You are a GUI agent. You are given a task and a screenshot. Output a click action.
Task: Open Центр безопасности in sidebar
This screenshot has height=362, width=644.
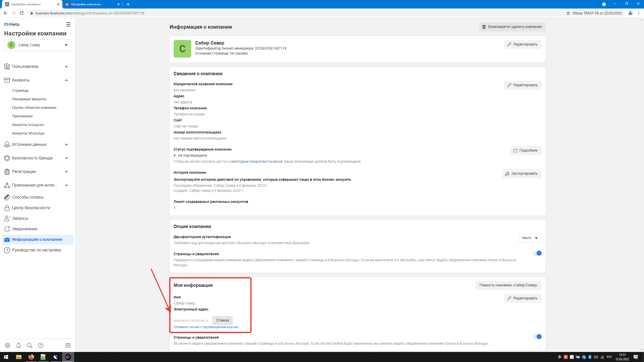[x=38, y=208]
